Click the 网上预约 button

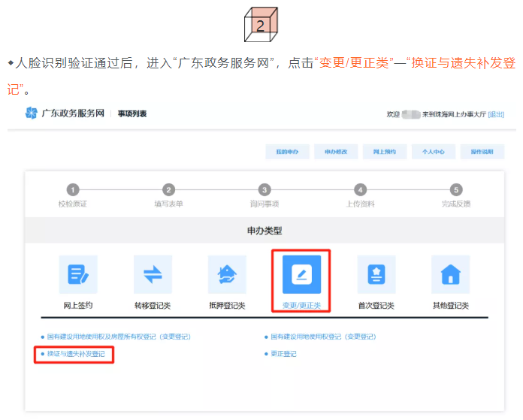tap(384, 152)
